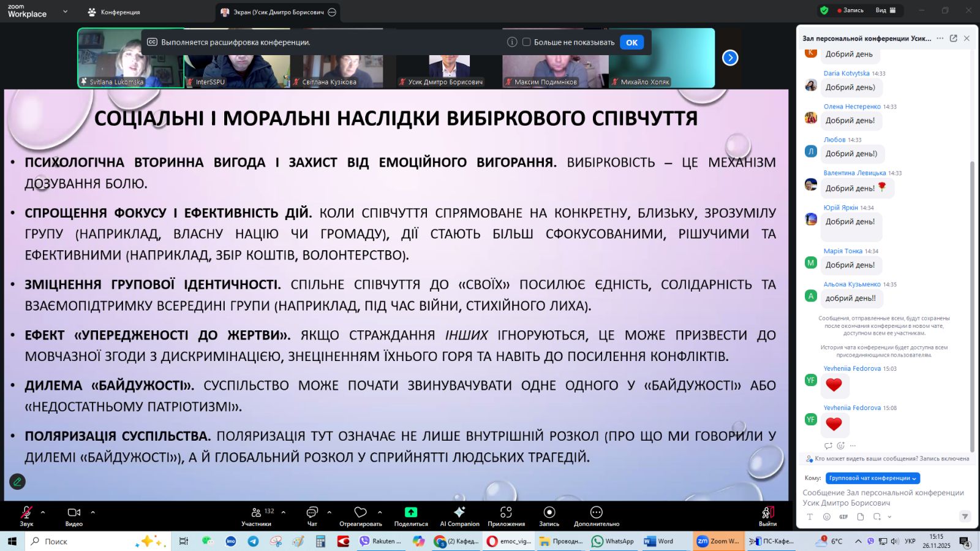This screenshot has width=980, height=551.
Task: Expand the Zoom Workplace dropdown chevron
Action: (x=65, y=12)
